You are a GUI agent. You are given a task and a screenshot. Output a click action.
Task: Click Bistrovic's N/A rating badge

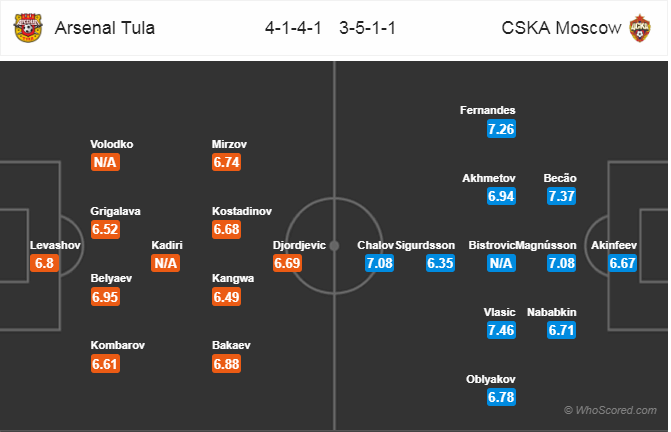click(501, 264)
